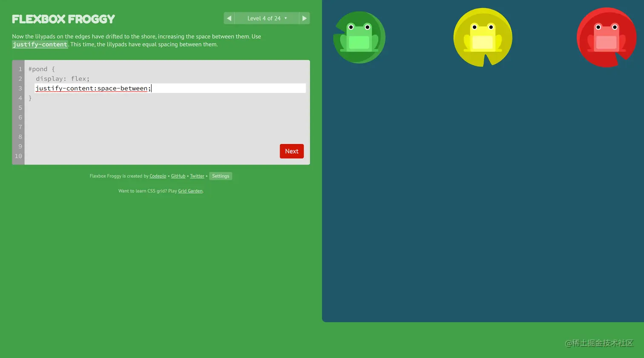This screenshot has width=644, height=358.
Task: Click the closing brace on line 4
Action: coord(30,98)
